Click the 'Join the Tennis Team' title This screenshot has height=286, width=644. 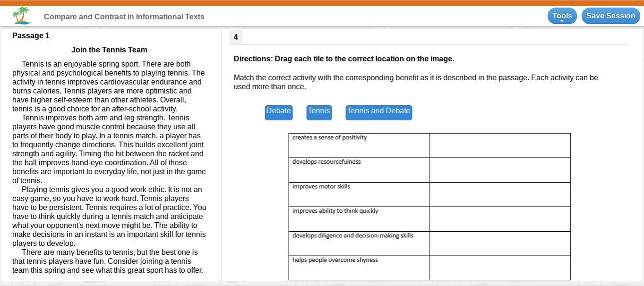[x=109, y=50]
